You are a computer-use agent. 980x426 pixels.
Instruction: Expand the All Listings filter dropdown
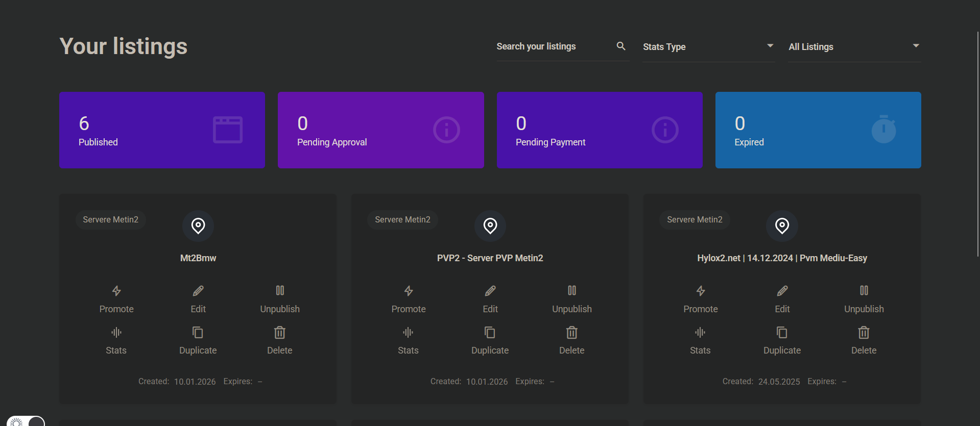tap(854, 47)
